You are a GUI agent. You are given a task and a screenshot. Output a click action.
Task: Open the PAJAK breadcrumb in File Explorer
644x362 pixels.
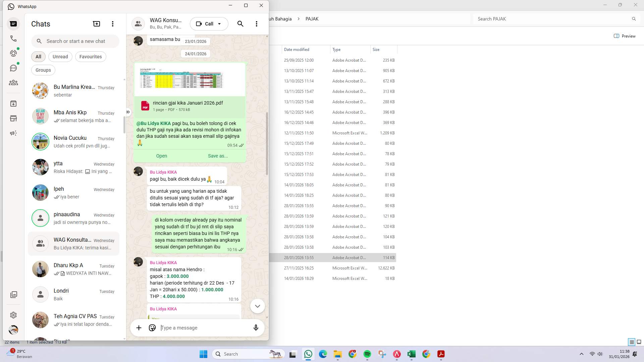coord(312,19)
